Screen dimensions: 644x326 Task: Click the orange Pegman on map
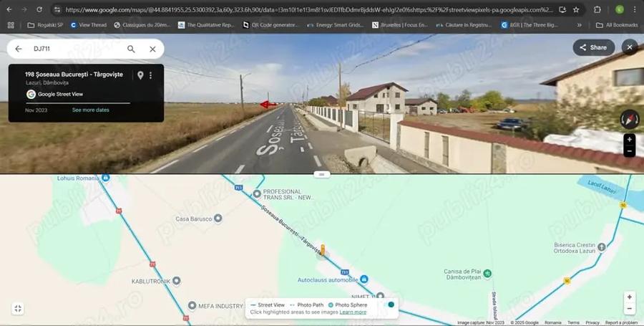pos(323,250)
